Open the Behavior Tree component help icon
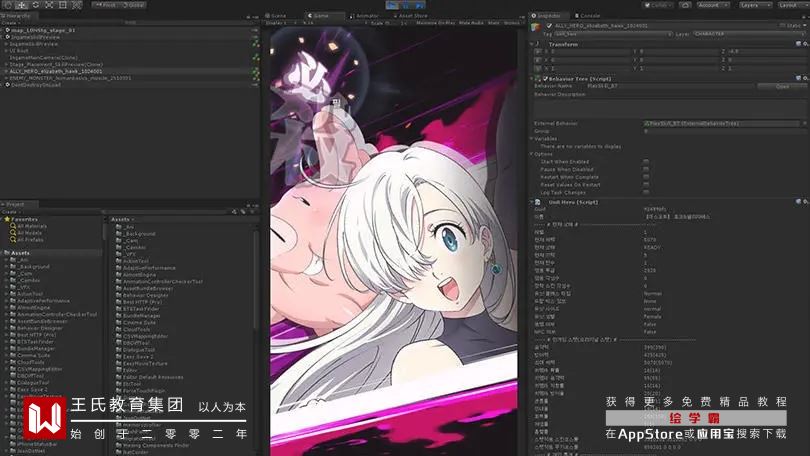The image size is (810, 456). pyautogui.click(x=798, y=78)
